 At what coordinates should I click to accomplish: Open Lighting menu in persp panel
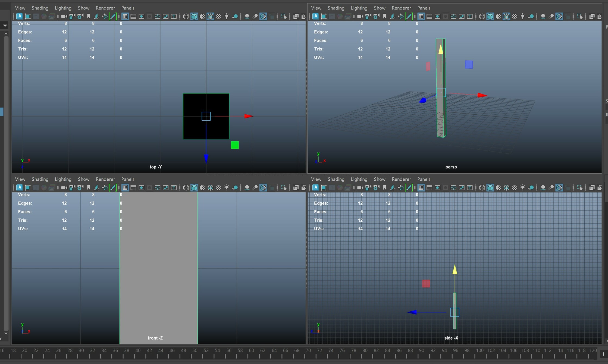(359, 8)
